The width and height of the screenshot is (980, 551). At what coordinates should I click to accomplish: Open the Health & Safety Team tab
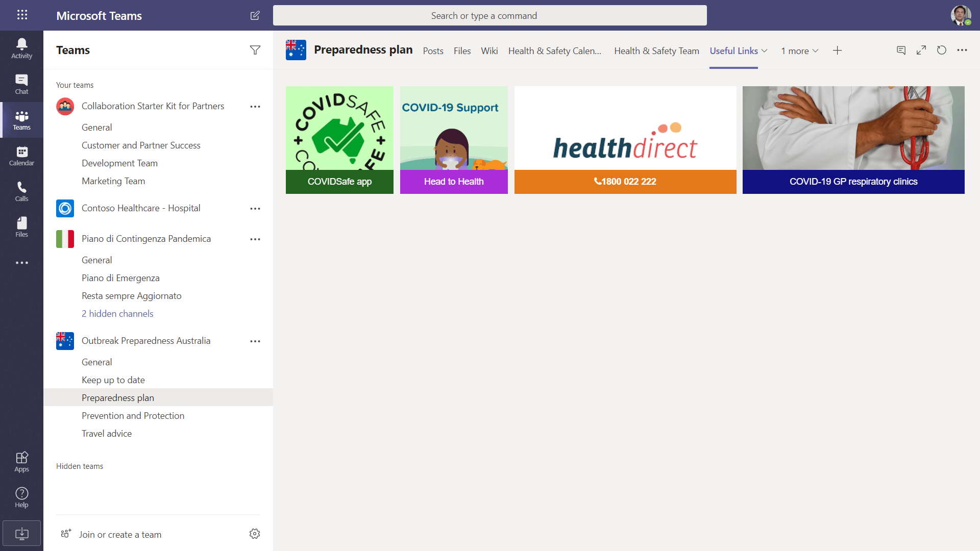[x=656, y=51]
